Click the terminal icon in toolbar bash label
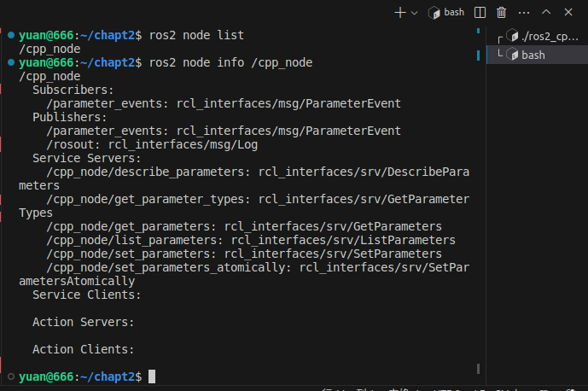This screenshot has width=588, height=391. (434, 13)
